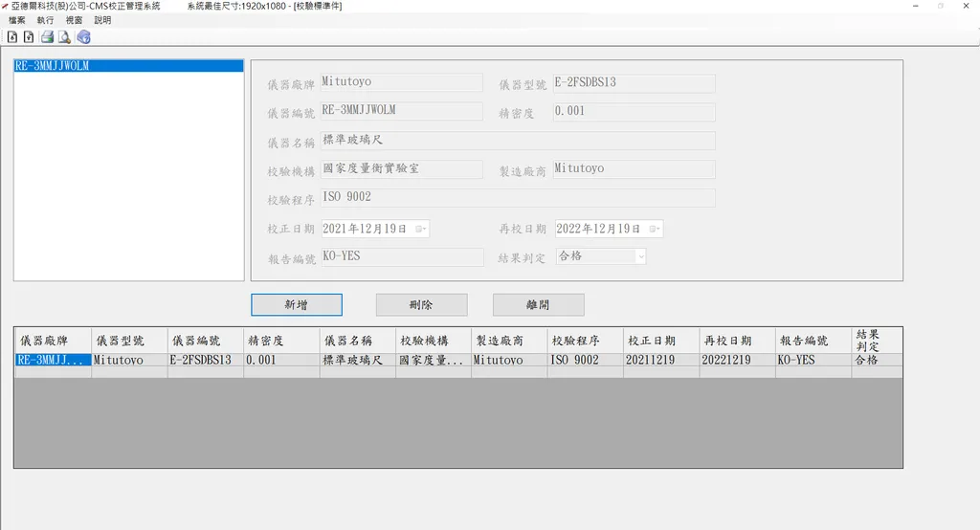Expand the 再校日期 date picker dropdown
This screenshot has height=530, width=980.
pyautogui.click(x=655, y=229)
